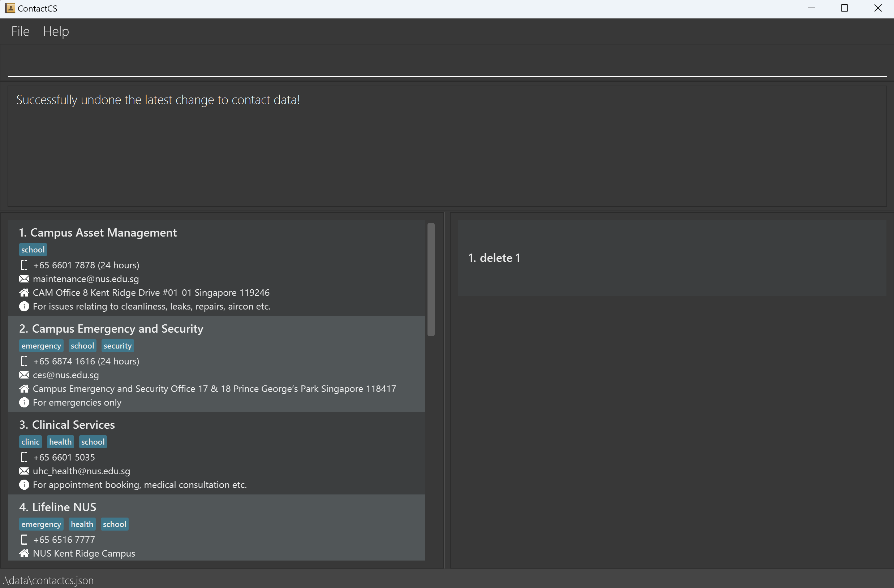The width and height of the screenshot is (894, 588).
Task: Click info icon beside cleanliness issues note
Action: [24, 306]
